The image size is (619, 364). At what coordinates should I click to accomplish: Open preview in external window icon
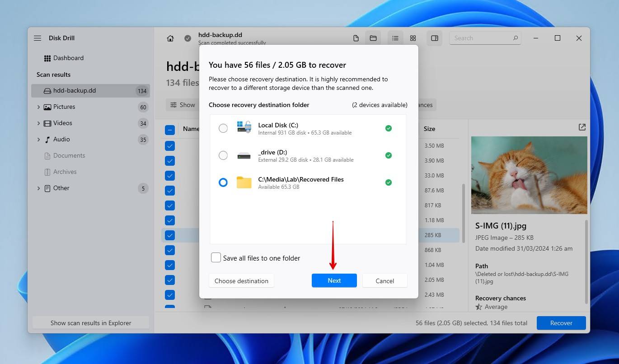[x=582, y=127]
